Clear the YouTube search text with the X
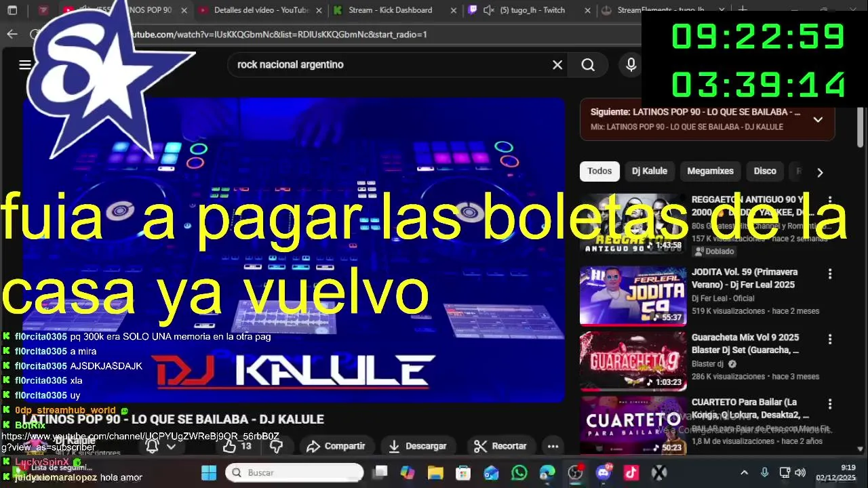 pos(557,64)
